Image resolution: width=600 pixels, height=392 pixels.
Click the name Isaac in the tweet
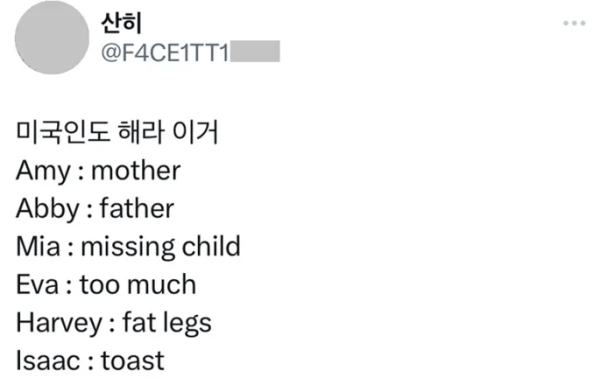point(48,361)
